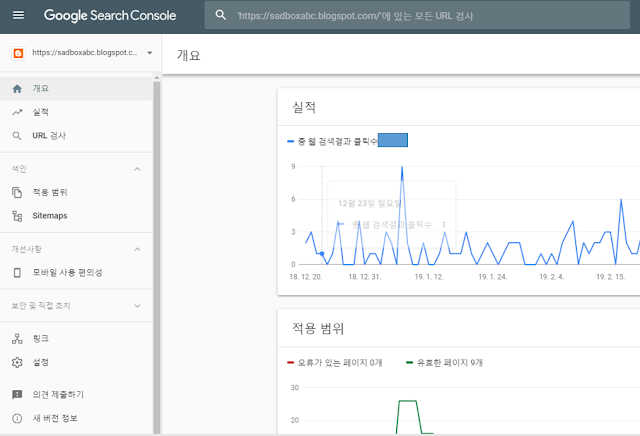Screen dimensions: 640x436
Task: Click the sitemap tree icon
Action: 17,216
